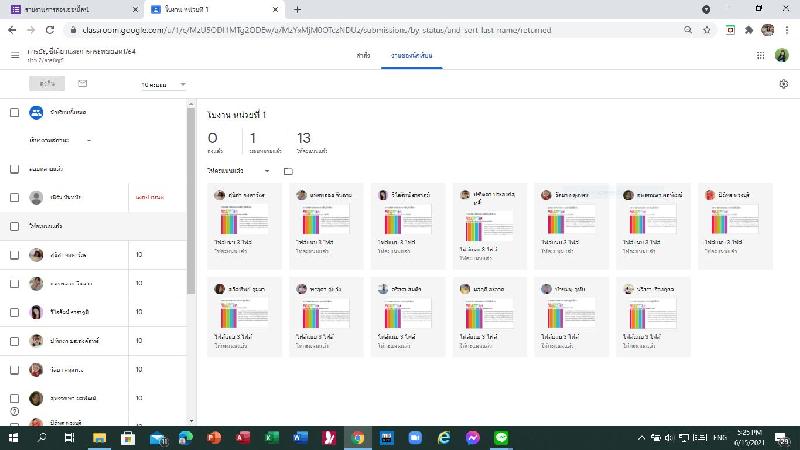This screenshot has height=450, width=800.
Task: Open Zoom from the Windows taskbar
Action: 415,438
